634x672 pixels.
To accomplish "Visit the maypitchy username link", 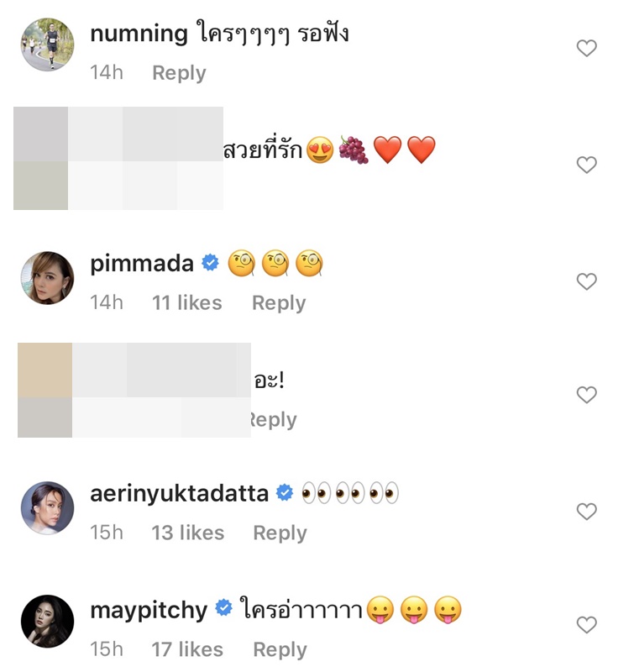I will coord(149,610).
